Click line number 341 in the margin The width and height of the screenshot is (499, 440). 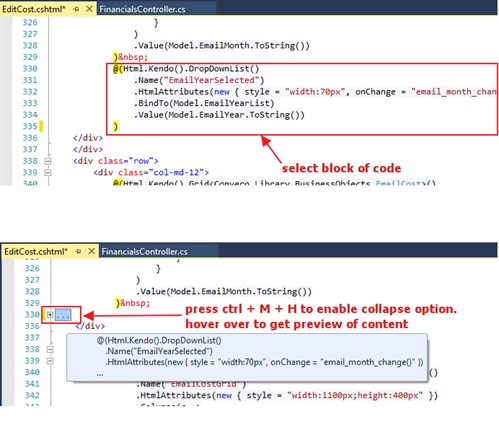click(x=32, y=384)
